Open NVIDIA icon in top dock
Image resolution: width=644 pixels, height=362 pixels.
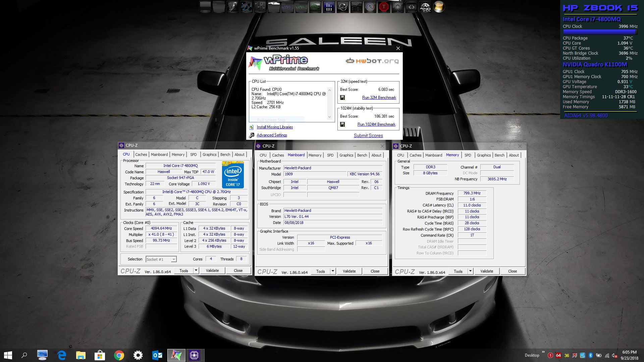[315, 7]
